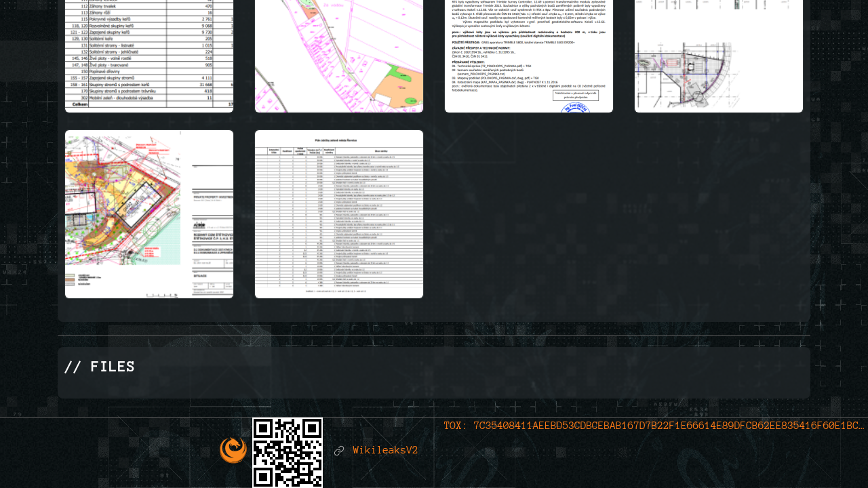Click the blue round stamp in document thumbnail
Viewport: 868px width, 488px height.
[575, 108]
